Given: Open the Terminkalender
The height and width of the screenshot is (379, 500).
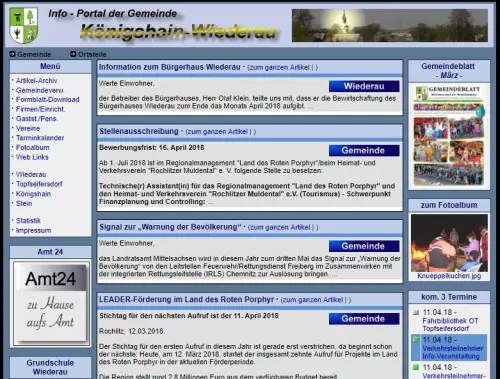Looking at the screenshot, I should point(40,138).
